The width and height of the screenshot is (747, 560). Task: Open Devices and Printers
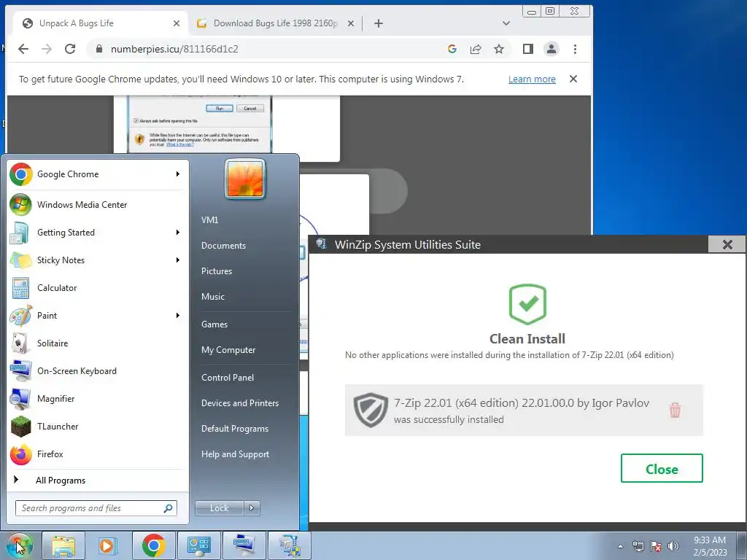click(x=239, y=402)
